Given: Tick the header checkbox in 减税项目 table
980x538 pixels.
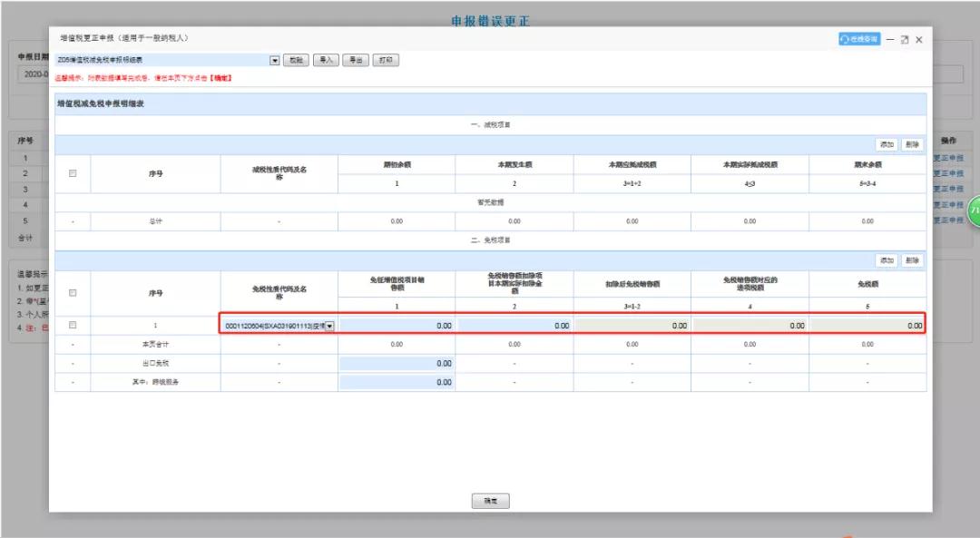Looking at the screenshot, I should coord(73,173).
